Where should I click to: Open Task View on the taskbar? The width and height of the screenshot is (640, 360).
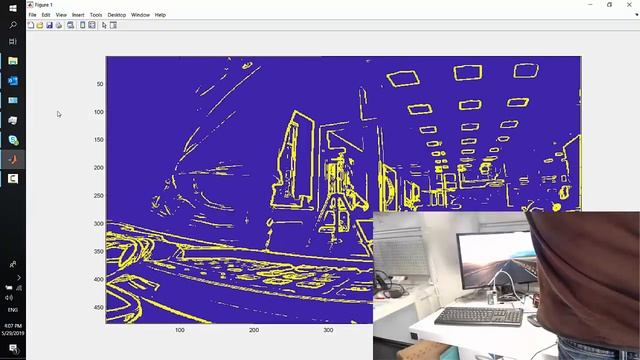(13, 42)
